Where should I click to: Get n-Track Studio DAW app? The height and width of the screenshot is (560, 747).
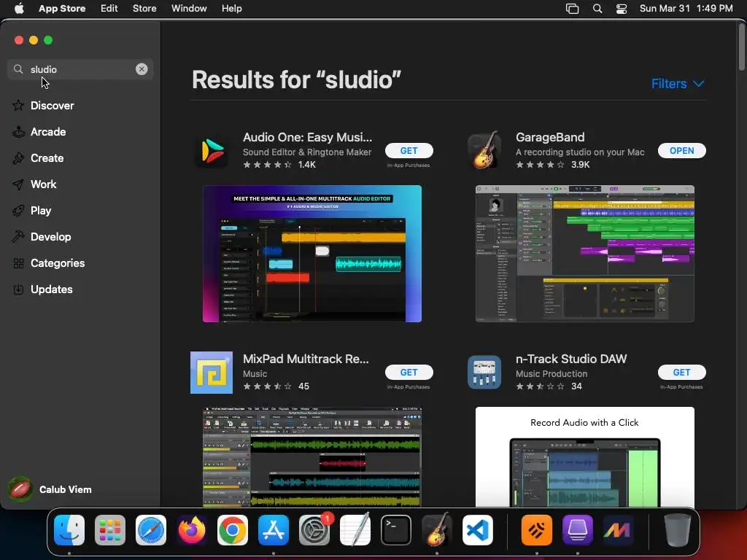point(682,373)
